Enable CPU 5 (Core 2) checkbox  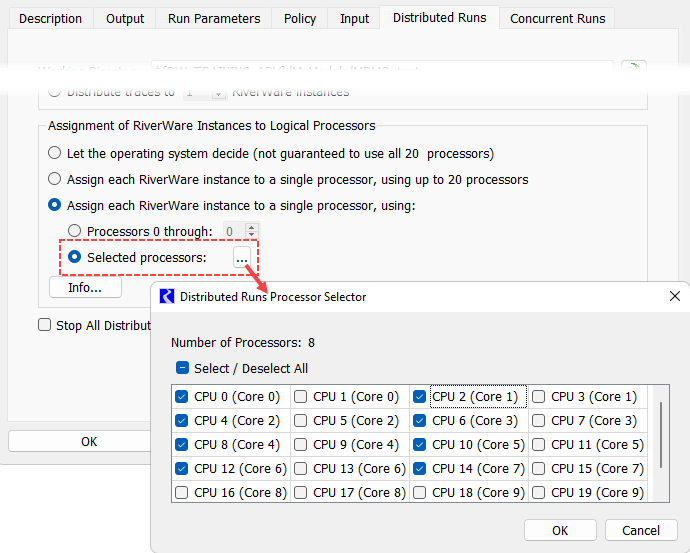pos(301,421)
